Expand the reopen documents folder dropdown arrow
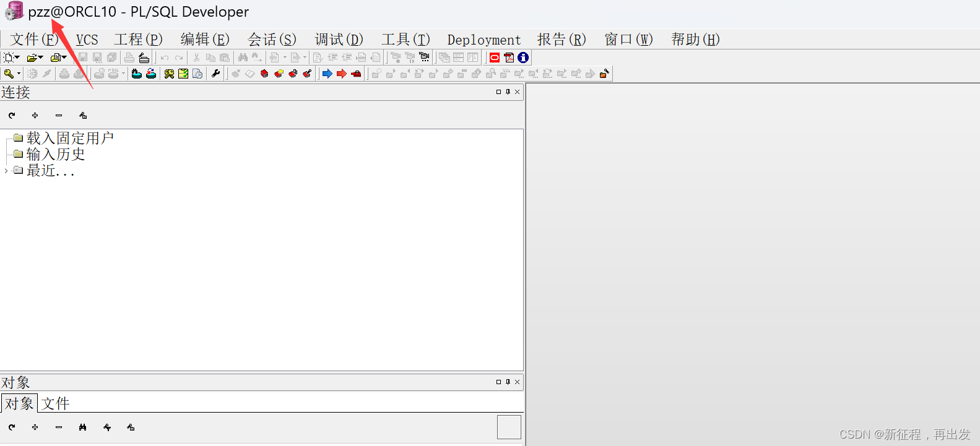The image size is (980, 446). coord(64,58)
